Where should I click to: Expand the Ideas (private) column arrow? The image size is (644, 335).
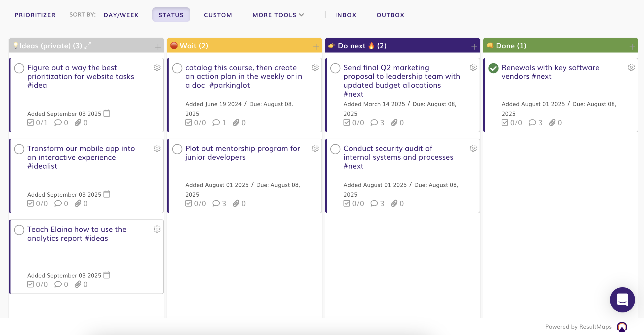pyautogui.click(x=88, y=45)
